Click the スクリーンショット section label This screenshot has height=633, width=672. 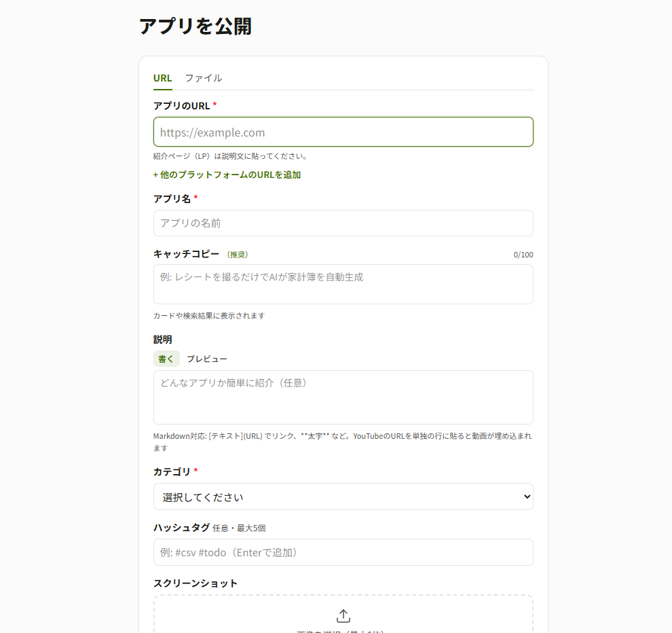[195, 583]
